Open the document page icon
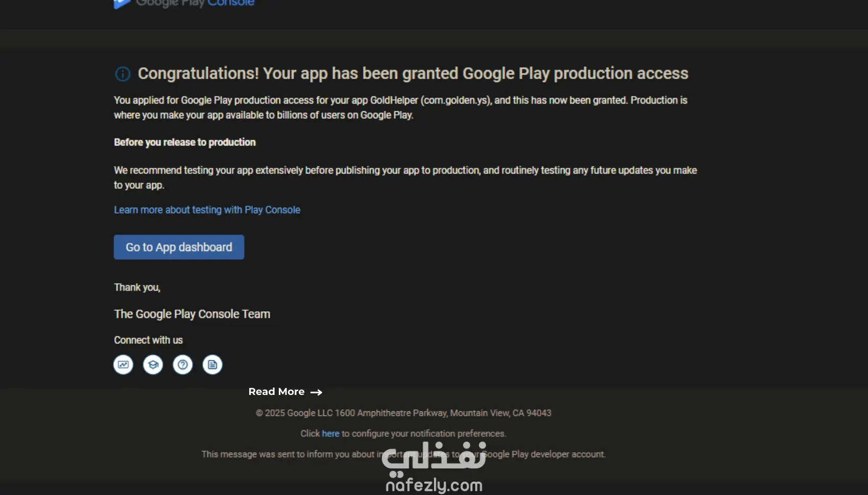 coord(212,365)
